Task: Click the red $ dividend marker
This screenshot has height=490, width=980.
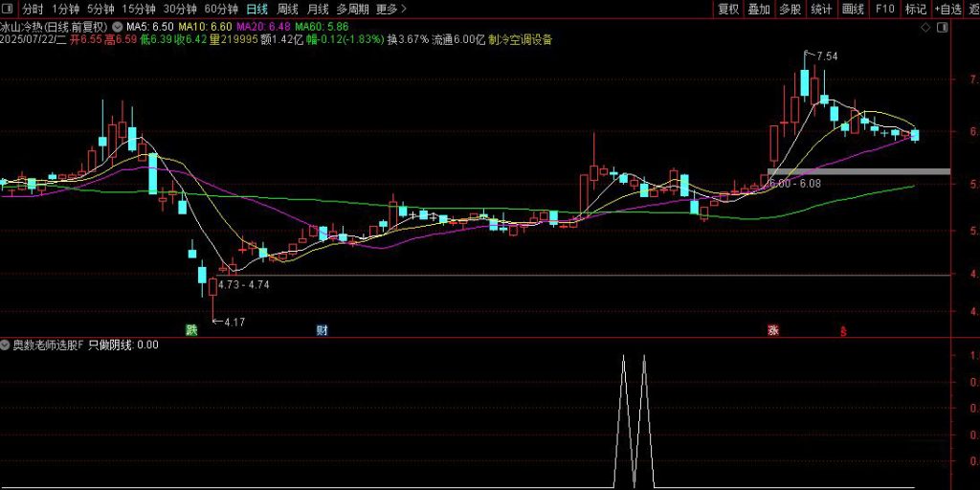Action: (843, 332)
